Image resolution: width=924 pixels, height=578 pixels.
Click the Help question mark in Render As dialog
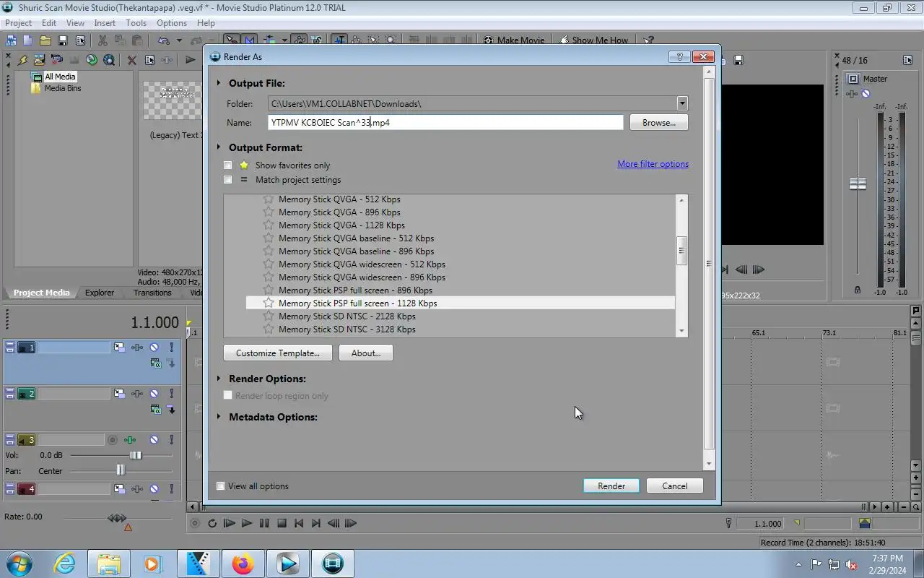click(x=679, y=56)
